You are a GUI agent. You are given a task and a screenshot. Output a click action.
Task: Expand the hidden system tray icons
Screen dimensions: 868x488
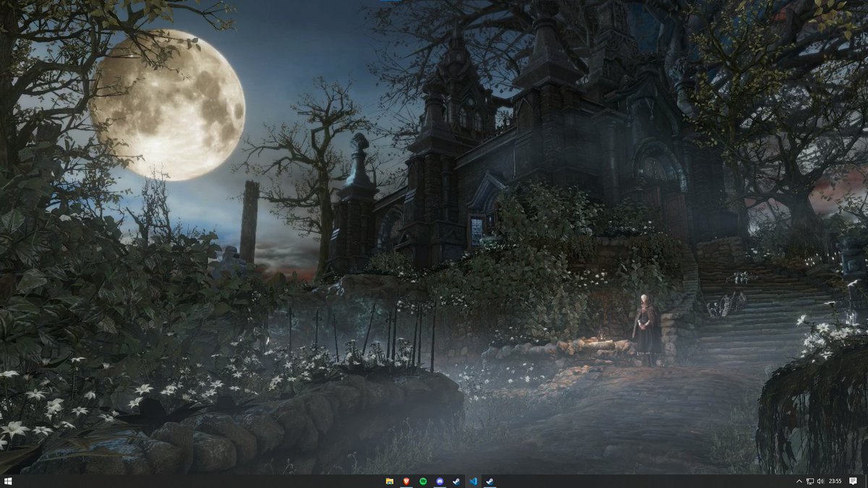799,481
